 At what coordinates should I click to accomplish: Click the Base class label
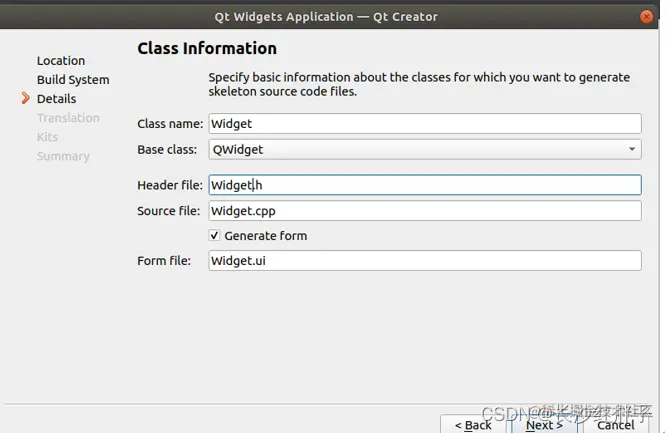click(x=167, y=150)
